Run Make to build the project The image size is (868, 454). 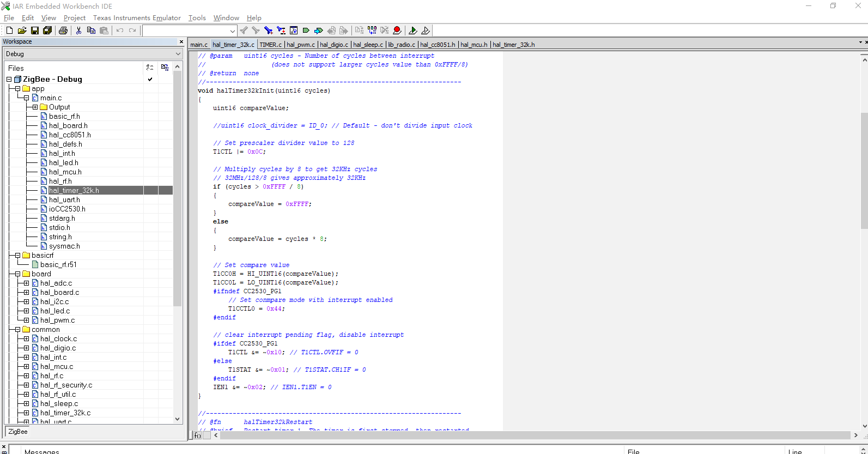point(372,31)
